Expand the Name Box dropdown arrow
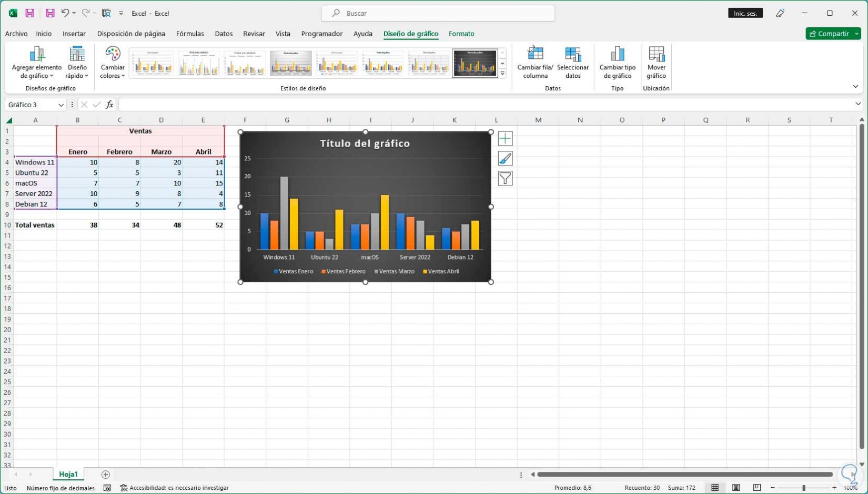 61,105
